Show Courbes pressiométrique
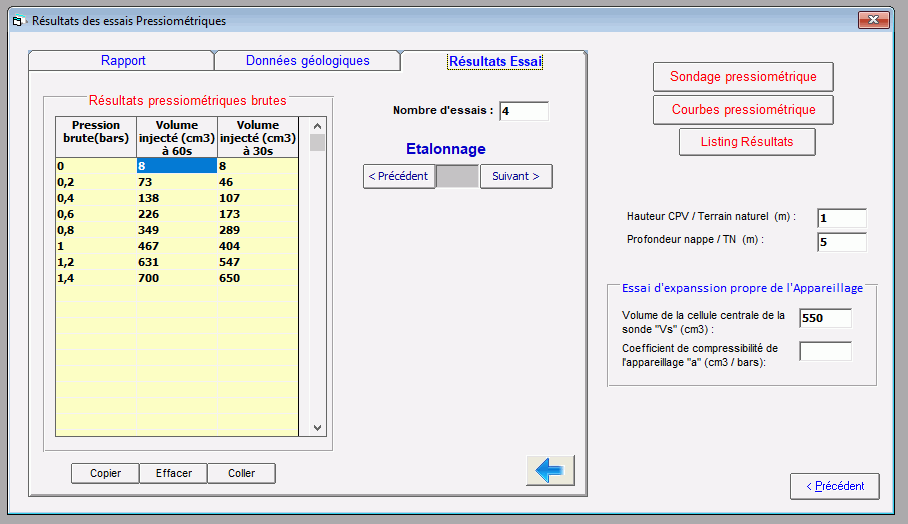The height and width of the screenshot is (524, 908). tap(743, 110)
